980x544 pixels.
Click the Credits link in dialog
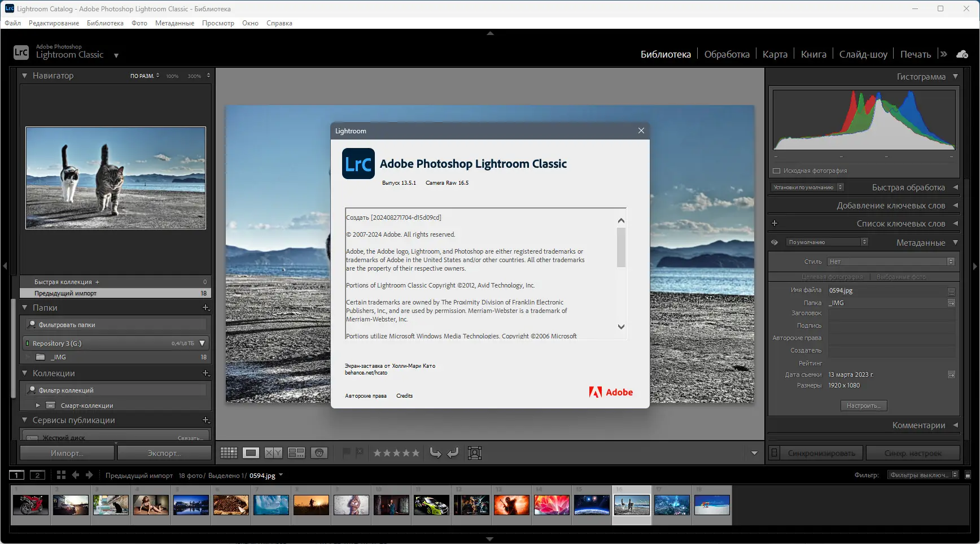(x=404, y=396)
